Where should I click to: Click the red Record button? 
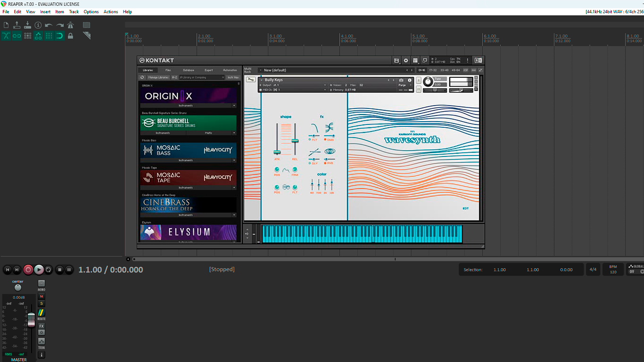pyautogui.click(x=28, y=270)
